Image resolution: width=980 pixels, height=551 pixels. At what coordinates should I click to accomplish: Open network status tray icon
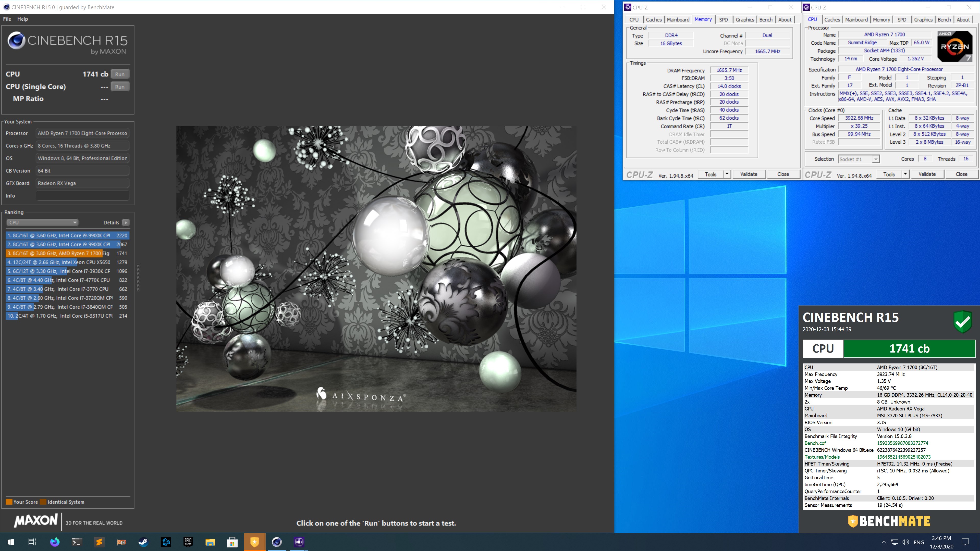coord(895,542)
